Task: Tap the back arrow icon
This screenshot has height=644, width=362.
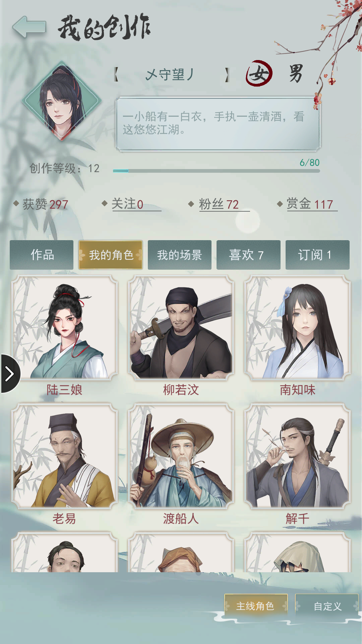Action: 29,27
